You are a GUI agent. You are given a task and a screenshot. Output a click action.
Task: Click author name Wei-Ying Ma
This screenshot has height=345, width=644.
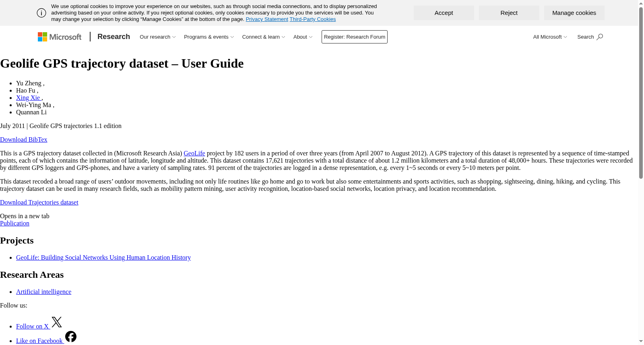click(34, 105)
